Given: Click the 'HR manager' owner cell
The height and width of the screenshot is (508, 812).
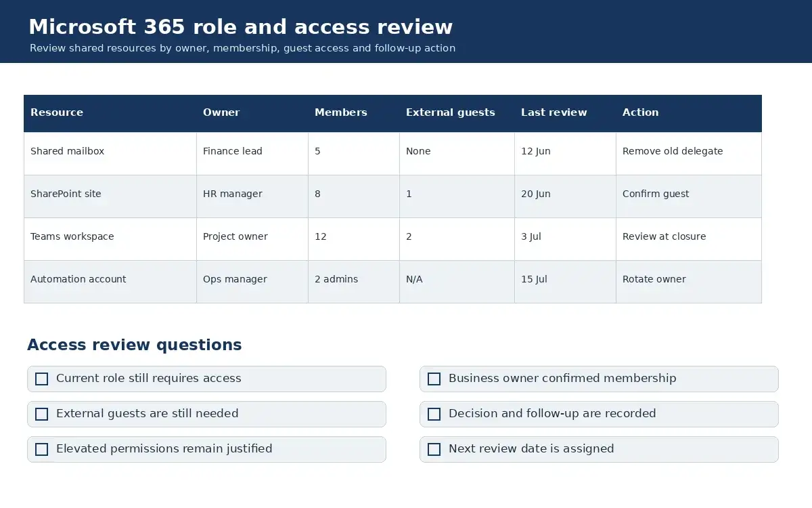Looking at the screenshot, I should (x=252, y=196).
